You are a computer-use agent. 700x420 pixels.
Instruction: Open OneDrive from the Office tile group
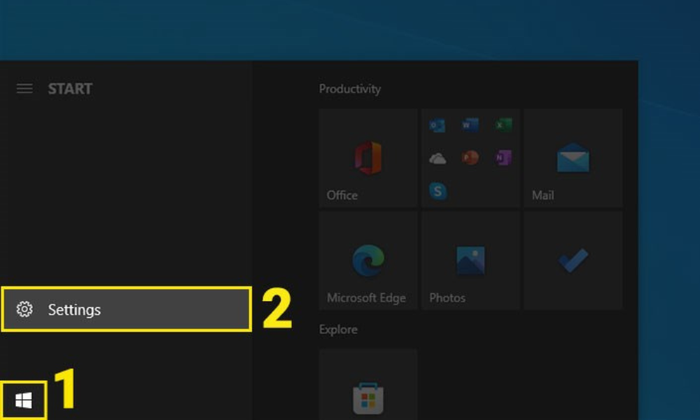pos(438,158)
